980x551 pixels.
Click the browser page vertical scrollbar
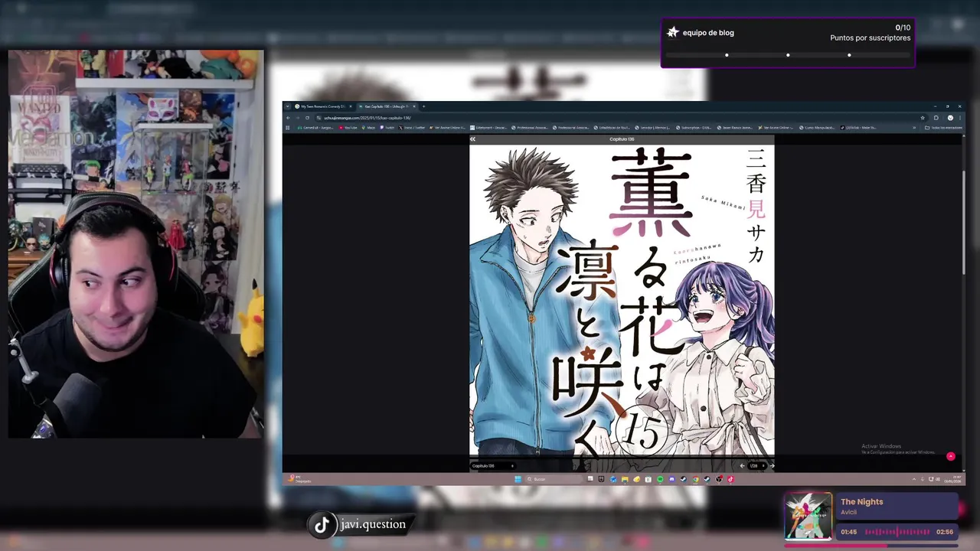pos(963,222)
